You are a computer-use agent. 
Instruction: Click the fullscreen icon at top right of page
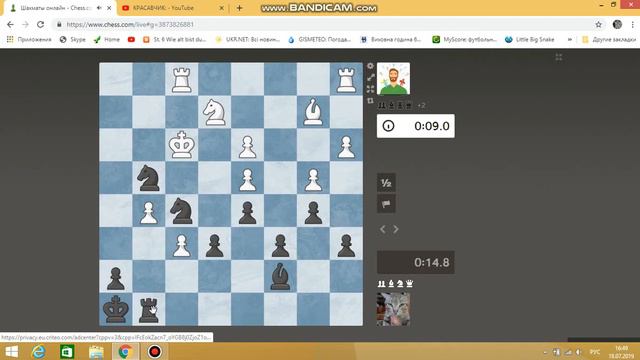(559, 57)
